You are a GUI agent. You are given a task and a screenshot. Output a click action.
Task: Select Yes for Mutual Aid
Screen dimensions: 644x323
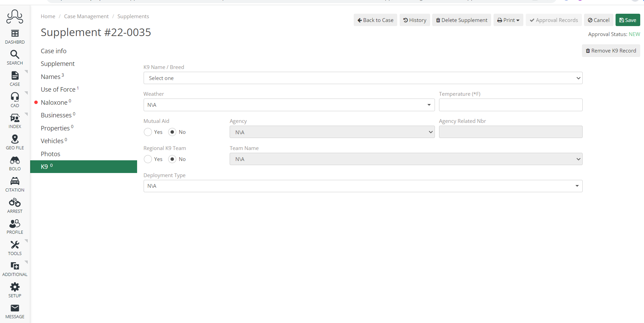[148, 132]
